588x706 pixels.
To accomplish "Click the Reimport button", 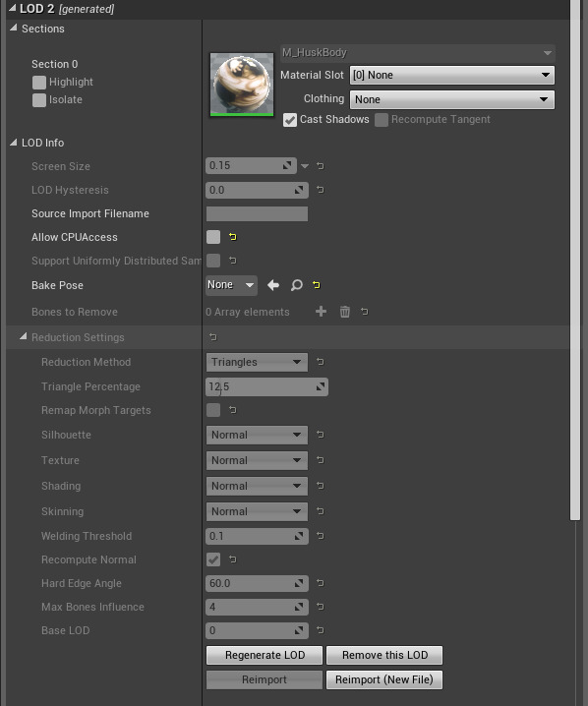I will point(265,679).
